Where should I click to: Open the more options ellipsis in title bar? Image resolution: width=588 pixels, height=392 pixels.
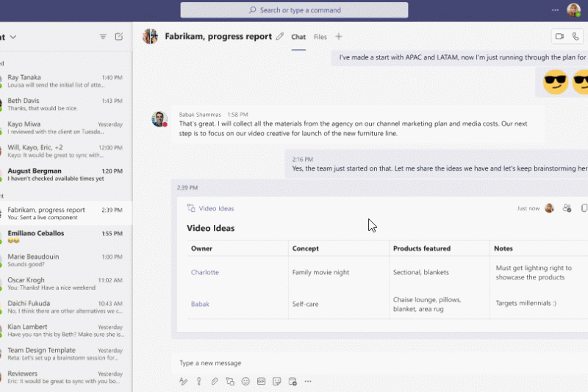(555, 10)
